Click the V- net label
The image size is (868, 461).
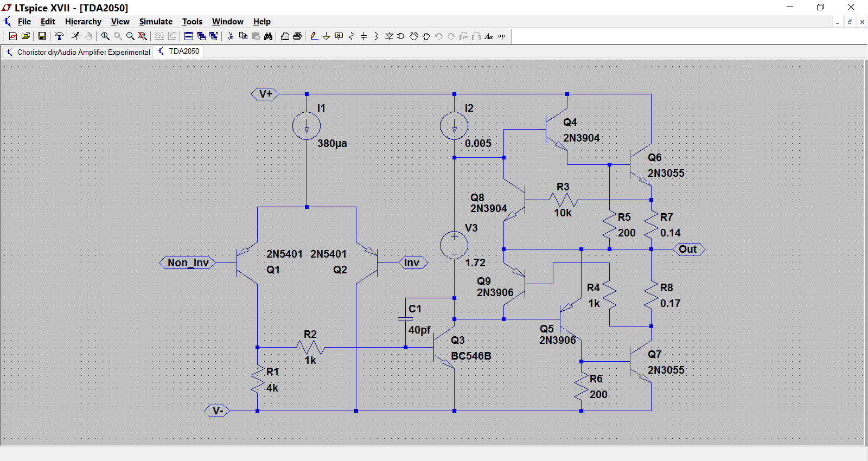click(218, 411)
